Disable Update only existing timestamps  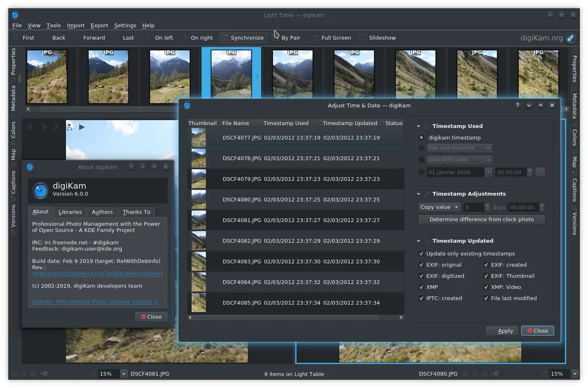[x=422, y=253]
